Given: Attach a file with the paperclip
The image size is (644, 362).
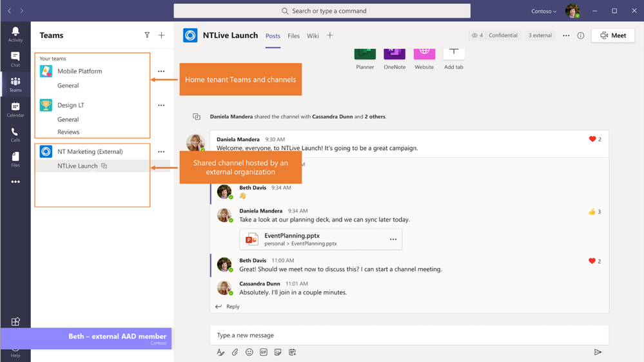Looking at the screenshot, I should coord(235,352).
